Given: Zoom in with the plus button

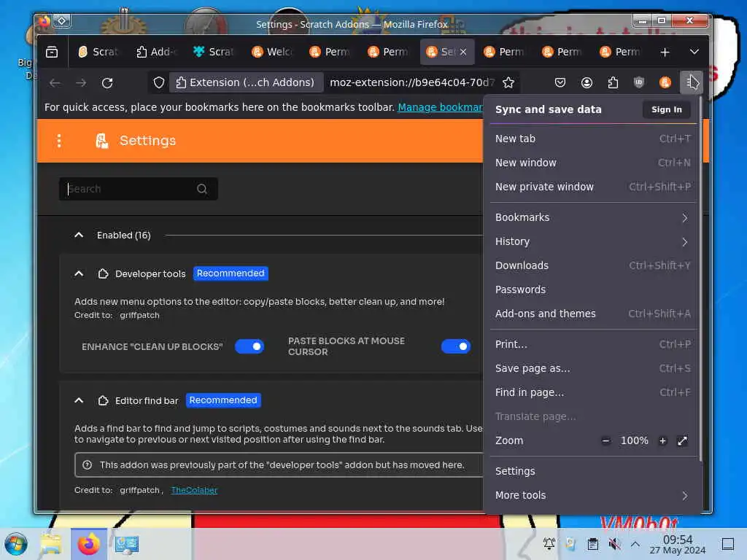Looking at the screenshot, I should (x=662, y=440).
